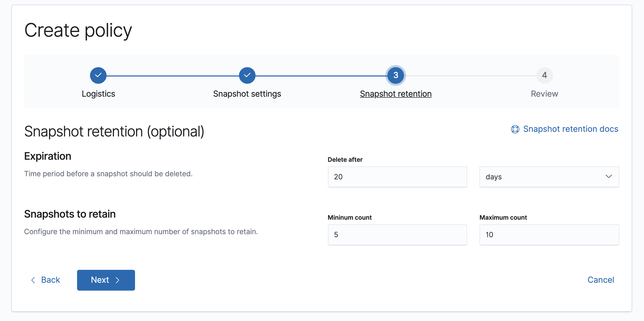This screenshot has height=321, width=644.
Task: Go back using the Back button
Action: click(x=50, y=280)
